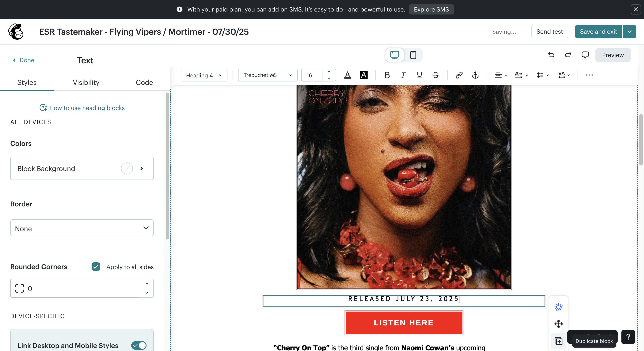Open the text direction dropdown

pos(522,75)
